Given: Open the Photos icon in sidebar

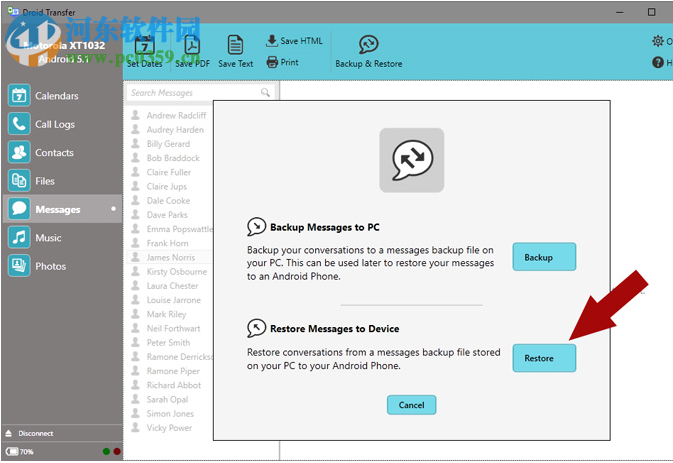Looking at the screenshot, I should pyautogui.click(x=19, y=266).
